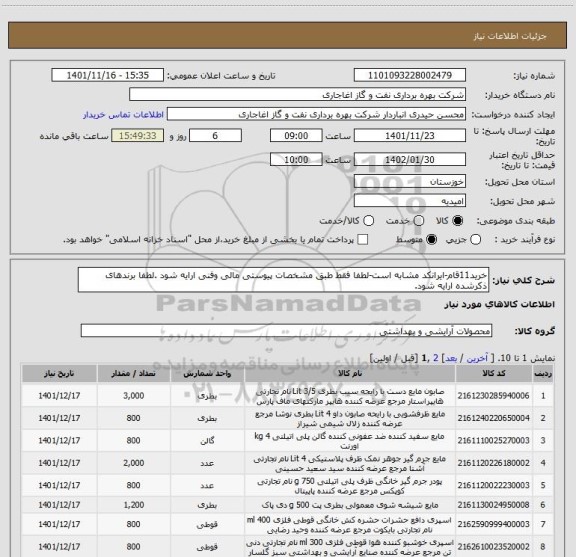
Task: Select the کالا/خدمت radio option
Action: coord(368,220)
